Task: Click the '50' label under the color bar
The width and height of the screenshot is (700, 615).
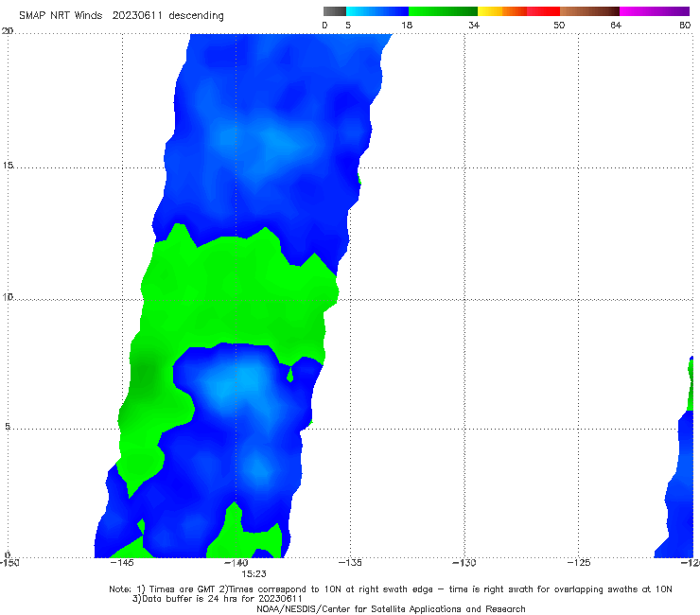Action: point(559,25)
